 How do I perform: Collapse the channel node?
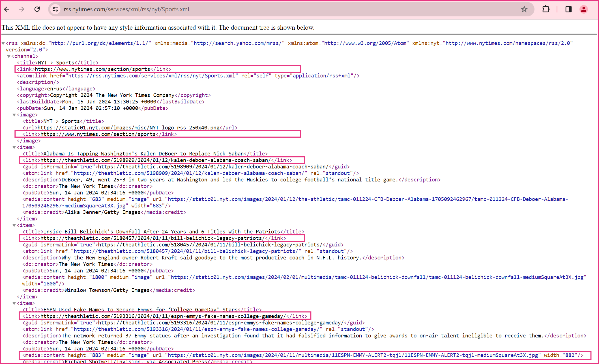click(x=9, y=57)
